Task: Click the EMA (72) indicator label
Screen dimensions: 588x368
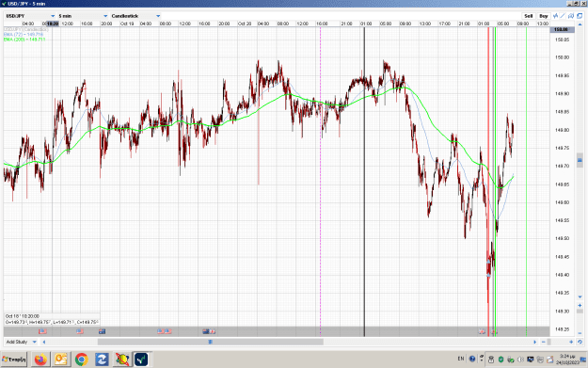Action: point(24,34)
